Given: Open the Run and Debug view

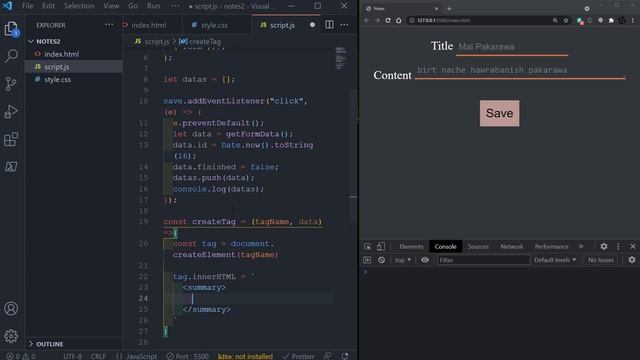Looking at the screenshot, I should (11, 111).
